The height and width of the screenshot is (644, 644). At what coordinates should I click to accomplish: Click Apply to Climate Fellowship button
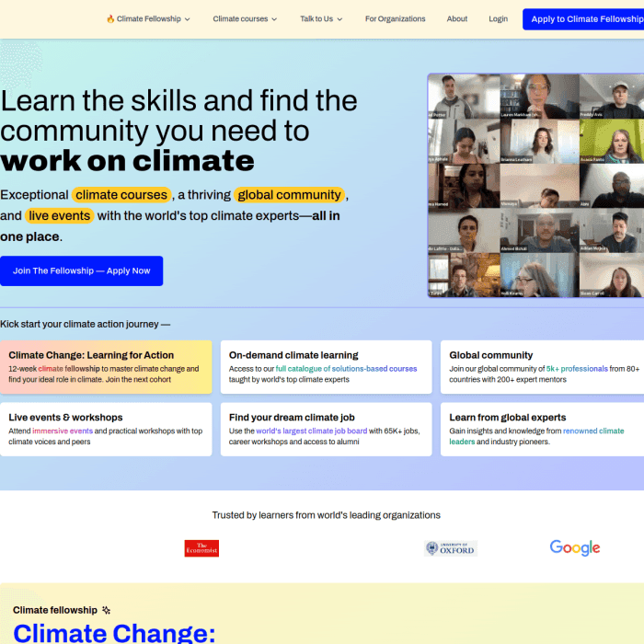point(583,19)
